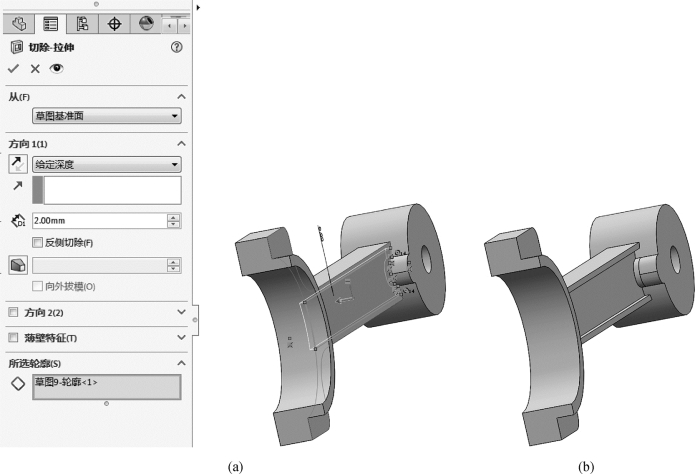Image resolution: width=695 pixels, height=474 pixels.
Task: Cancel the cut-extrude with the X
Action: [35, 69]
